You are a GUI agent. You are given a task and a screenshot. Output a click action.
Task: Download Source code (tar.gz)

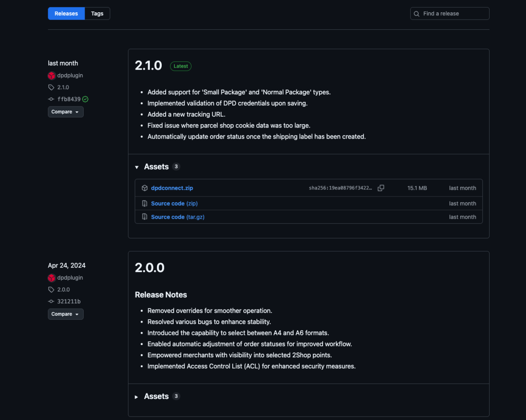[x=178, y=217]
